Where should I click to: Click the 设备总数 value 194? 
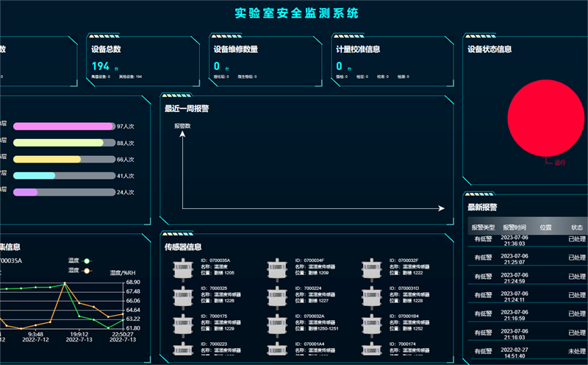100,66
